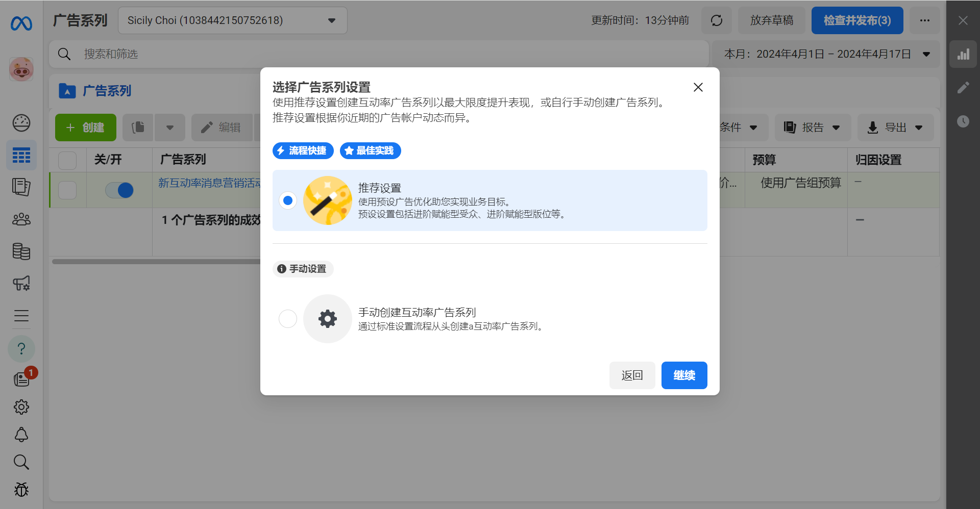Toggle the campaign on/off switch
The height and width of the screenshot is (509, 980).
(x=119, y=190)
